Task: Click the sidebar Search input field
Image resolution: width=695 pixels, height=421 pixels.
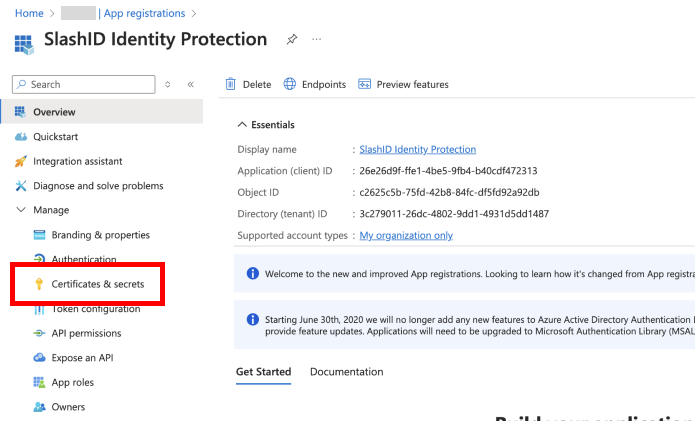Action: [90, 85]
